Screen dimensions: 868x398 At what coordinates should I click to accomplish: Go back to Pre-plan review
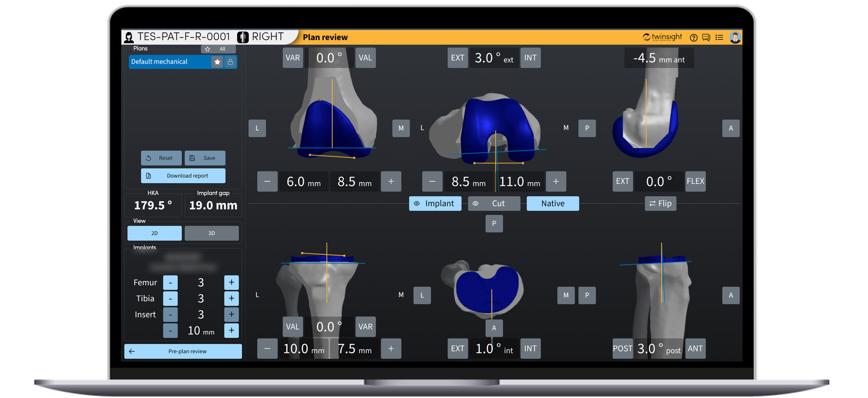pyautogui.click(x=183, y=351)
